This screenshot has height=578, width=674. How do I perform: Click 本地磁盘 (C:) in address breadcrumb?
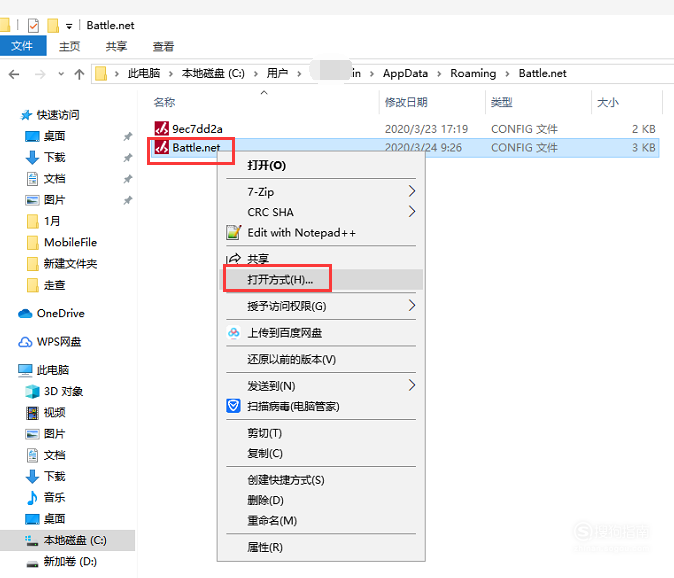click(x=213, y=73)
